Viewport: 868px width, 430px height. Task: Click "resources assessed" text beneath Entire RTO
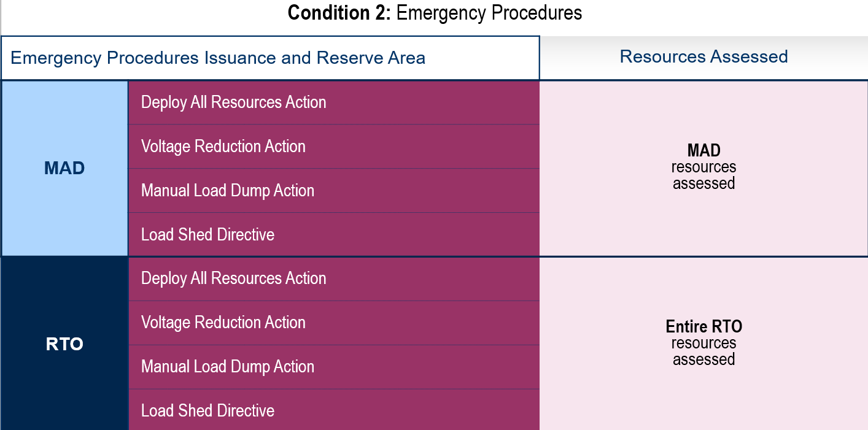click(703, 351)
